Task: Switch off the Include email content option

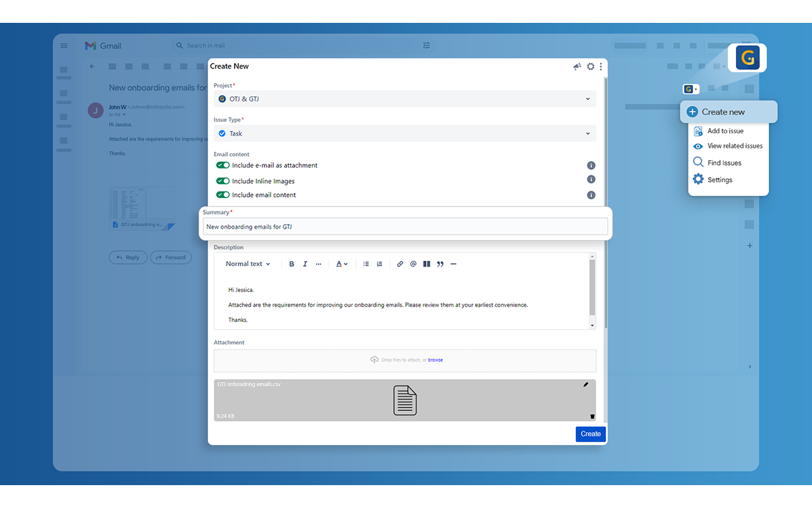Action: pos(223,195)
